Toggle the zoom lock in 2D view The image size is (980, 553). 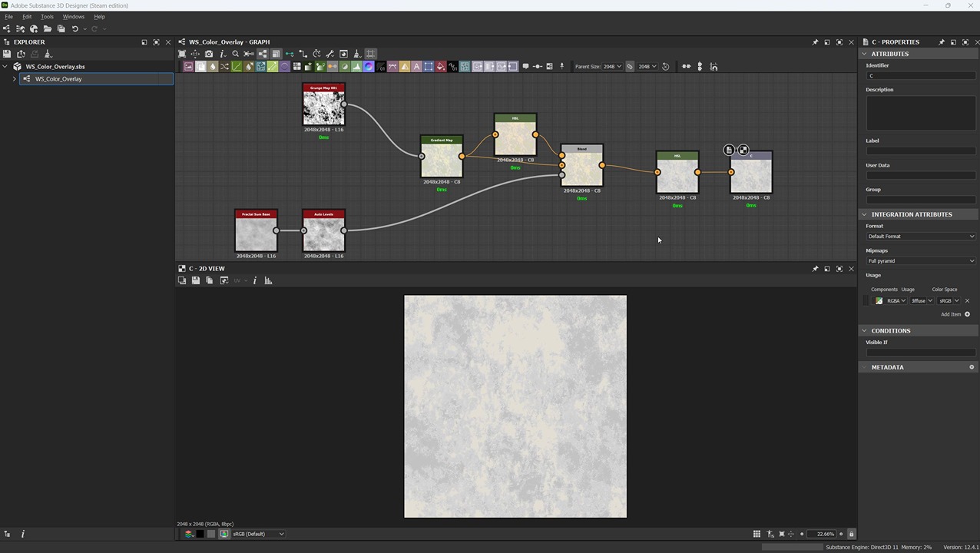(851, 534)
